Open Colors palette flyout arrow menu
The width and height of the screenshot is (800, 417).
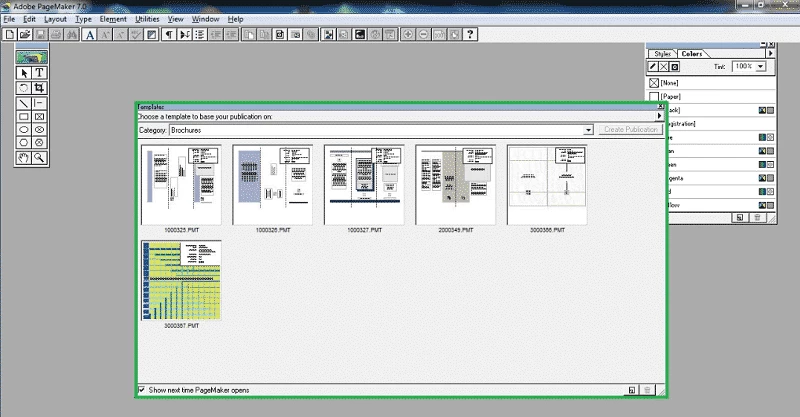[x=769, y=53]
